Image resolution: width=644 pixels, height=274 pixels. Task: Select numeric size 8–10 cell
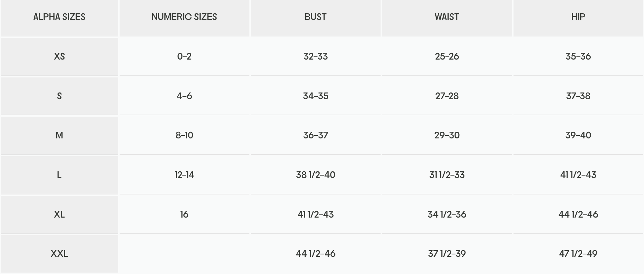[184, 135]
